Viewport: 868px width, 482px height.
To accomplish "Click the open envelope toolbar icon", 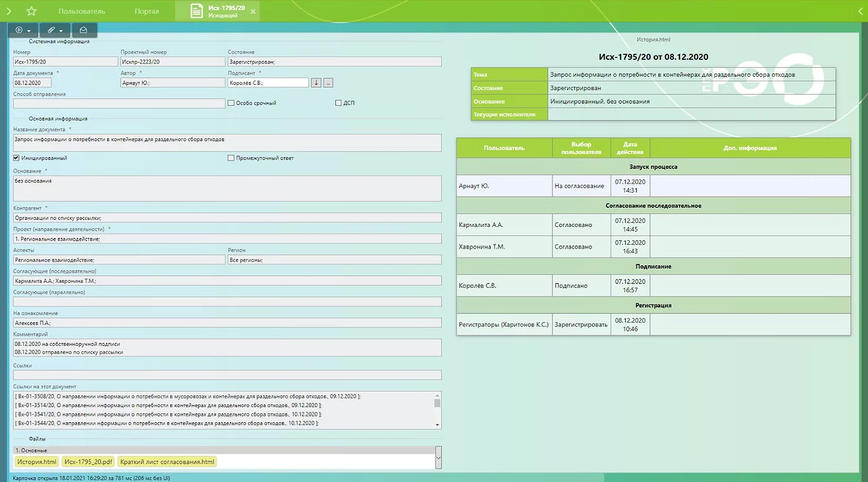I will 84,30.
